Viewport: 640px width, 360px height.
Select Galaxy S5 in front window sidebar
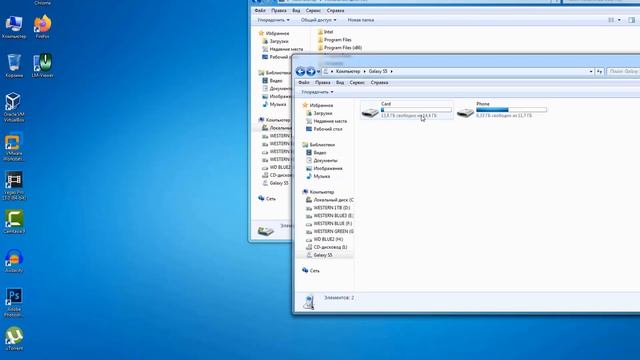[x=323, y=255]
